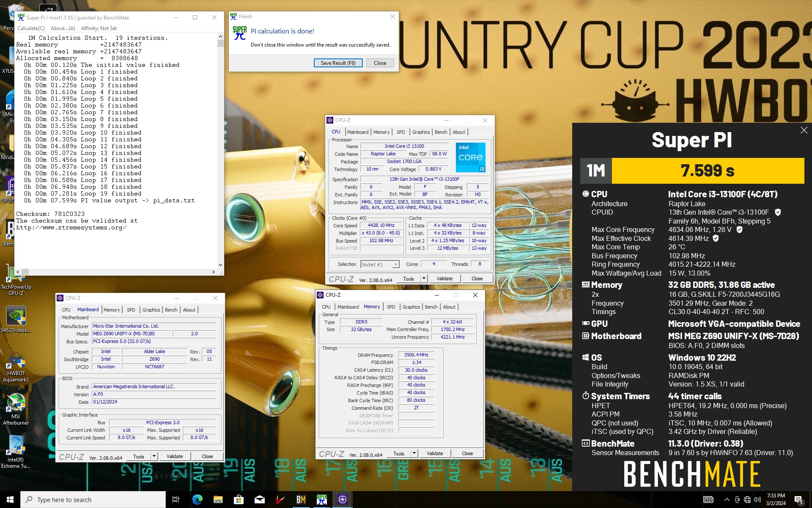This screenshot has width=812, height=508.
Task: Click the taskbar search box
Action: [x=93, y=500]
